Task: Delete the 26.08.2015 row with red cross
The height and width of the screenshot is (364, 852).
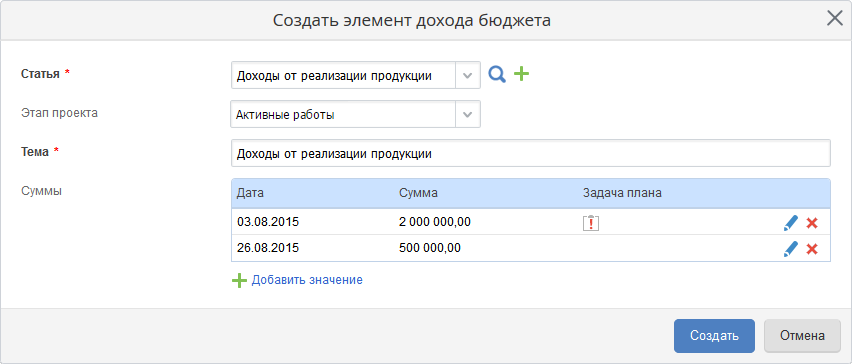Action: click(812, 249)
